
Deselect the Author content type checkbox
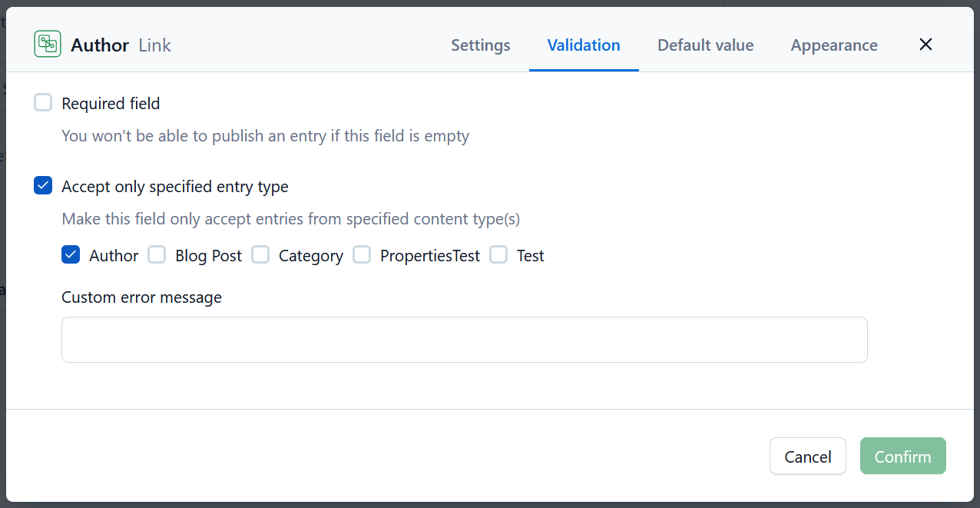pos(71,255)
